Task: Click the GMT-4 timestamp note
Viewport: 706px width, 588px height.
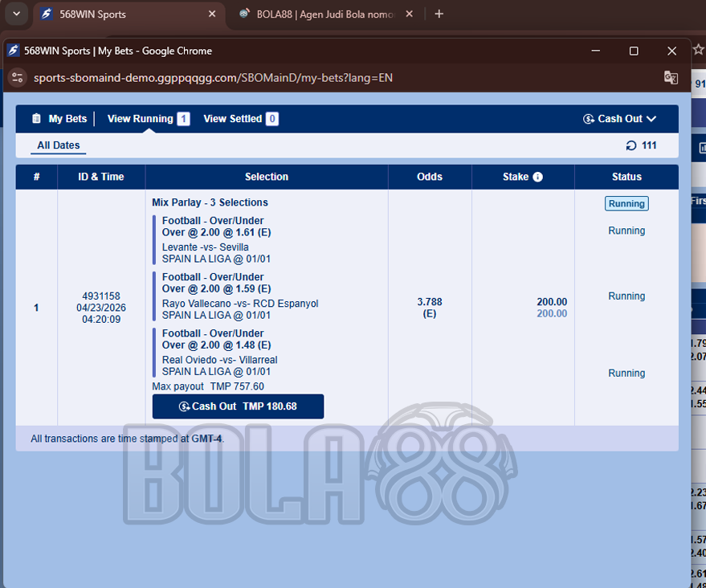Action: pyautogui.click(x=128, y=439)
